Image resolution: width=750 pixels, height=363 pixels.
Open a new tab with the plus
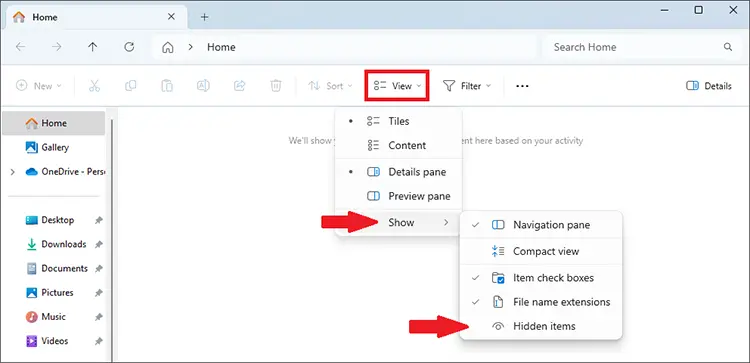point(204,17)
